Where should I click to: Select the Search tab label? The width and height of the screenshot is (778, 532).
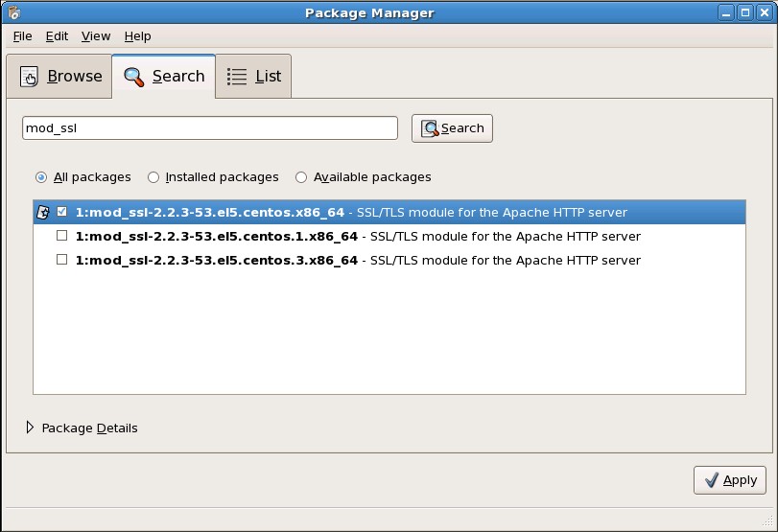pos(178,77)
